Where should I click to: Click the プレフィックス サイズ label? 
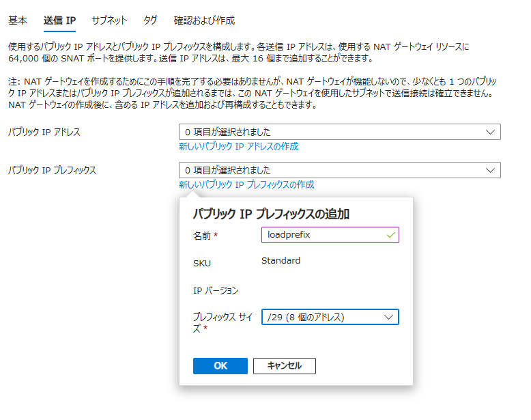point(223,322)
